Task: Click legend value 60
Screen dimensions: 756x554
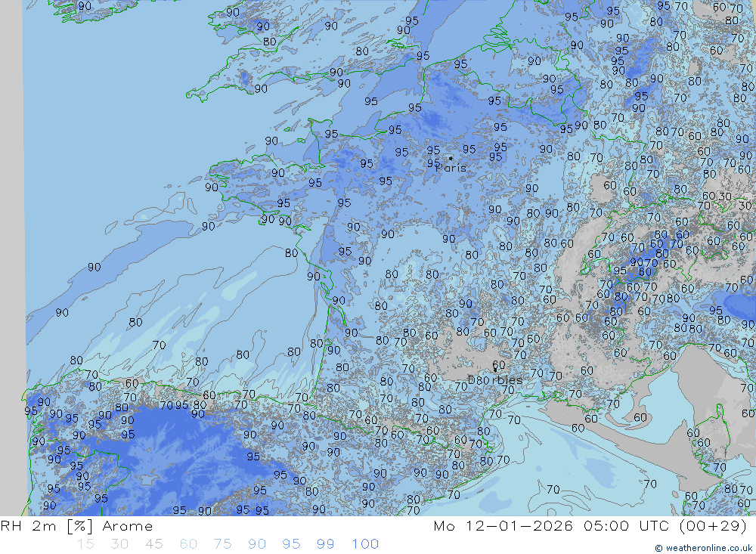Action: [188, 544]
